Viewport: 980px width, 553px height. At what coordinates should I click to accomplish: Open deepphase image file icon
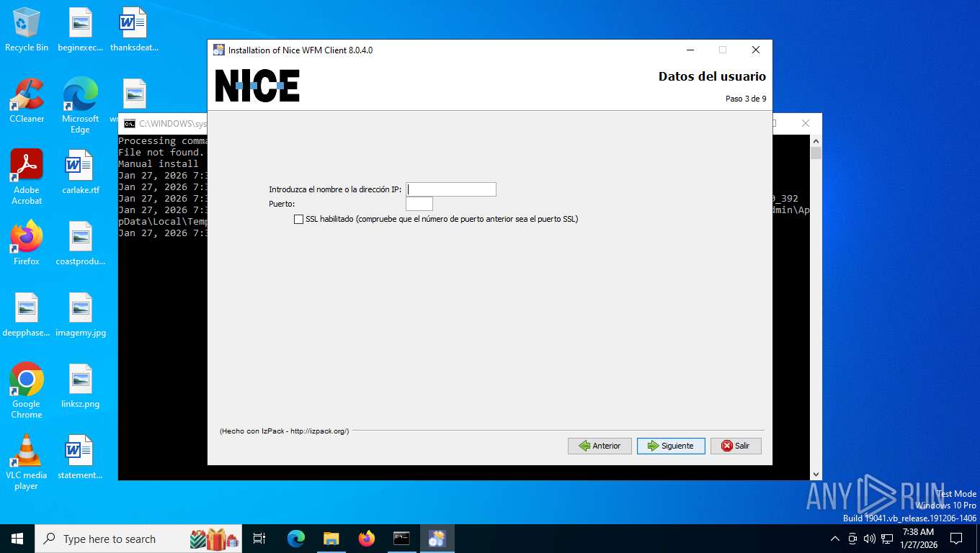tap(27, 315)
